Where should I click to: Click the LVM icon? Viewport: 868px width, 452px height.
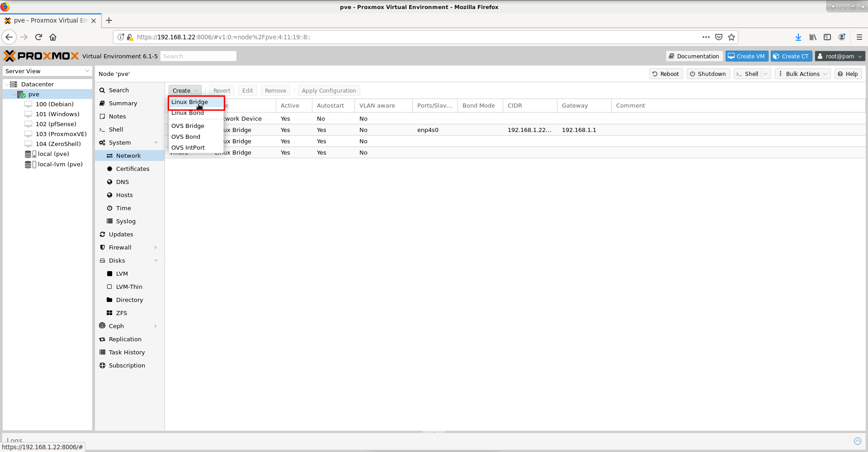(109, 274)
